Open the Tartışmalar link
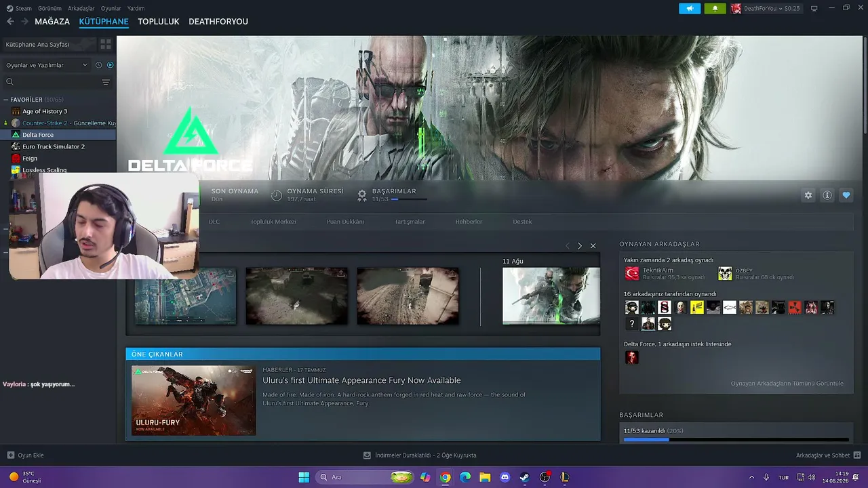868x488 pixels. [x=410, y=222]
